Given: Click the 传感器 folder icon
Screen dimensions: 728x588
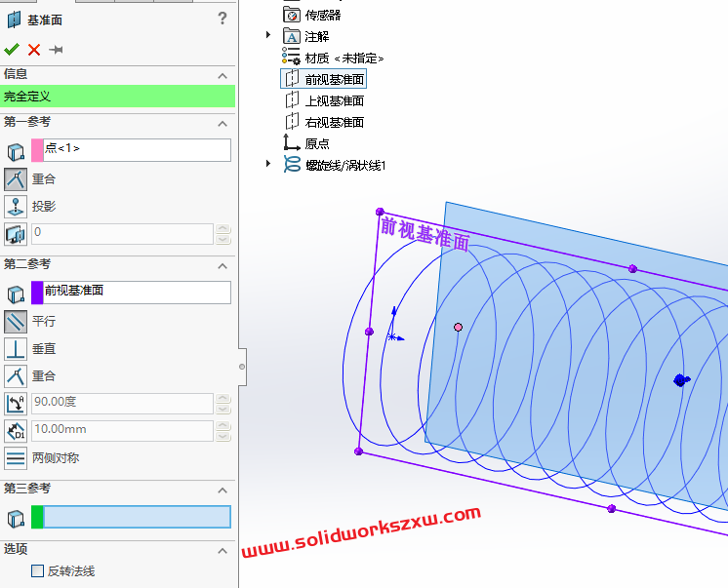Looking at the screenshot, I should 292,15.
